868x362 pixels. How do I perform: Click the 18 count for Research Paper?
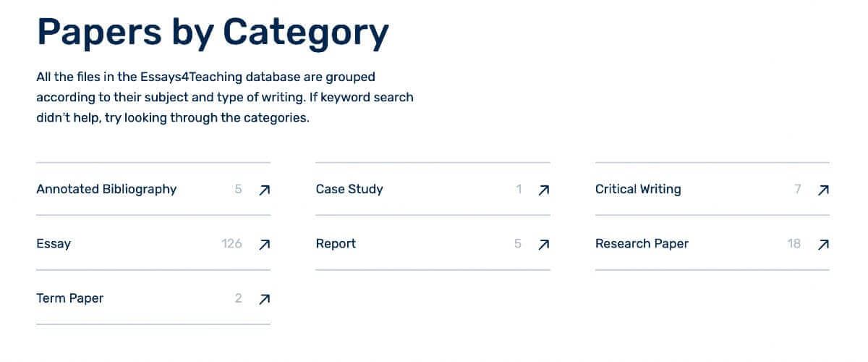pos(794,244)
